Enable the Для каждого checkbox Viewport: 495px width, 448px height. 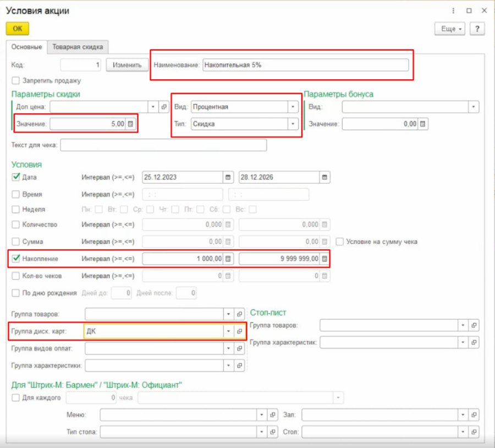[x=15, y=397]
